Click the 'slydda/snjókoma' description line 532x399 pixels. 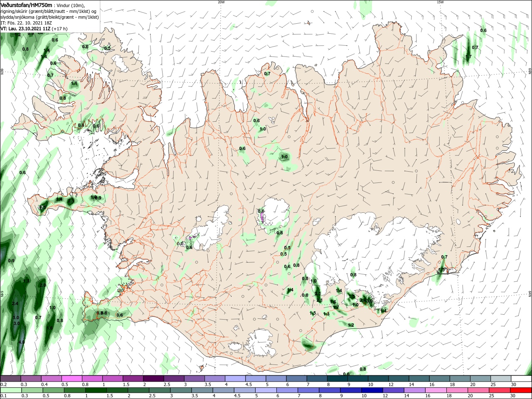[49, 17]
